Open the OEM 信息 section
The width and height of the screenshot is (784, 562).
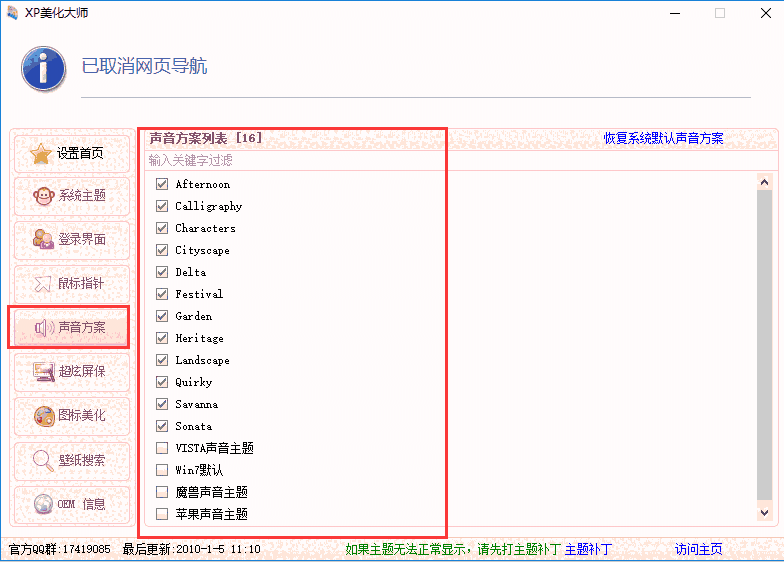[72, 504]
